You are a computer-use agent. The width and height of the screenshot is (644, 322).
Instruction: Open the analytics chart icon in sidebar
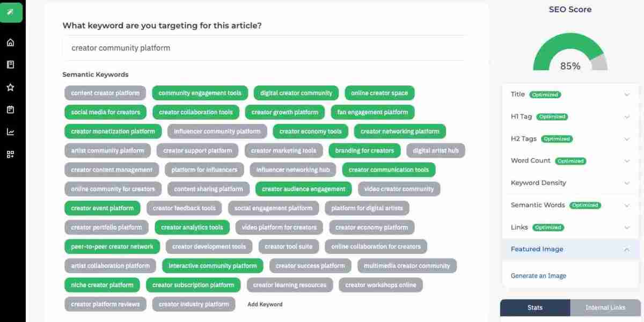[10, 131]
